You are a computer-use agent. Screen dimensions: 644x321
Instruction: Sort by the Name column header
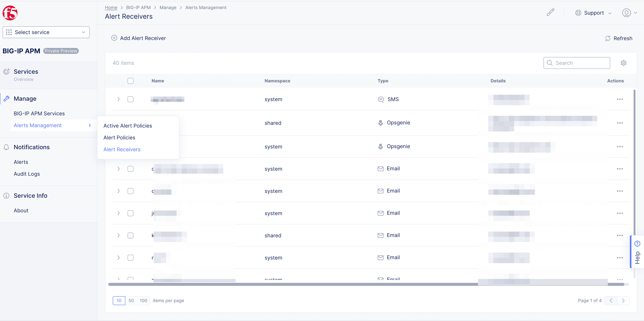pos(158,81)
